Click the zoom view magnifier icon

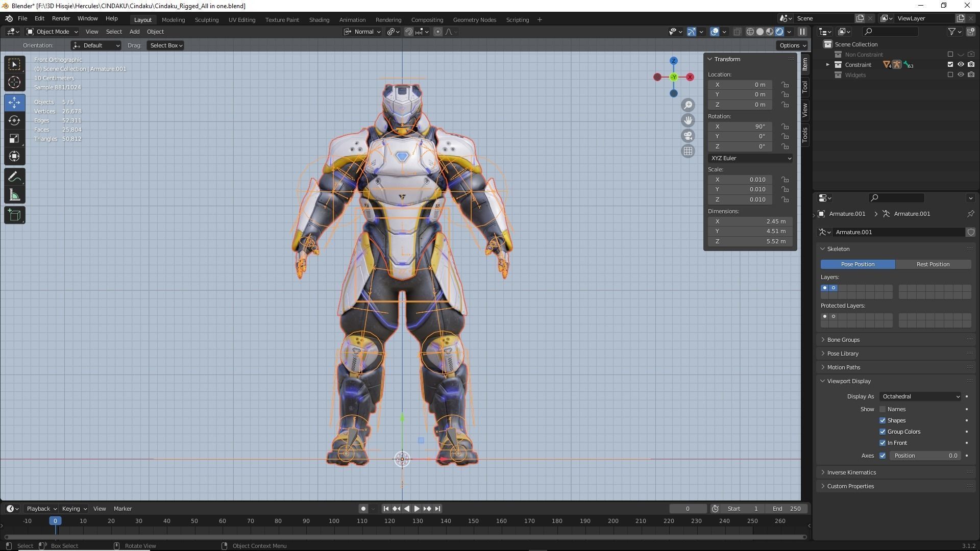click(x=688, y=105)
